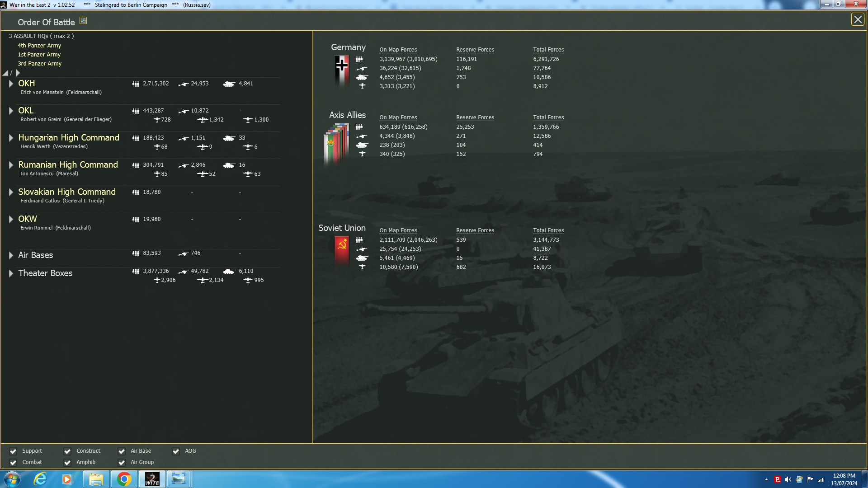Screen dimensions: 868x488
Task: Click the collapse-all left triangle icon
Action: [x=5, y=73]
